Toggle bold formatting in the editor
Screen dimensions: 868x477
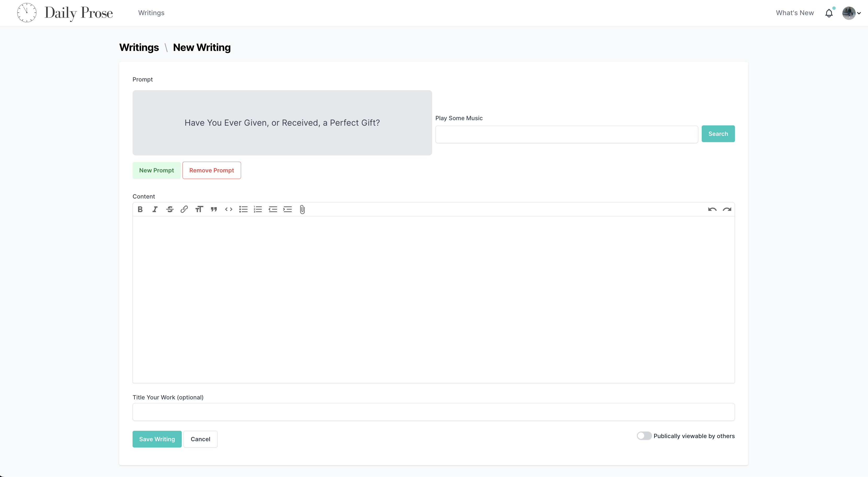[x=140, y=210]
